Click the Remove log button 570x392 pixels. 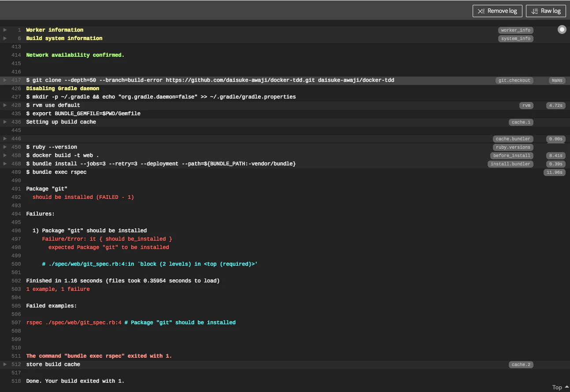(497, 11)
